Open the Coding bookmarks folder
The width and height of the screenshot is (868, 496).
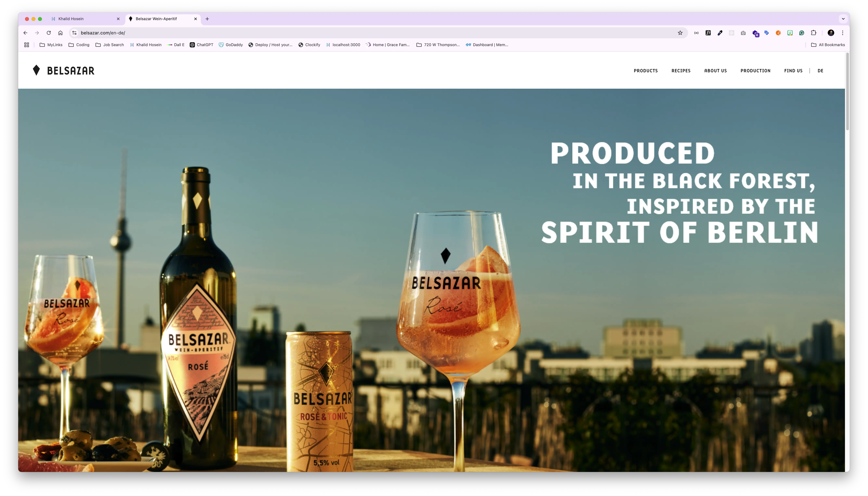(x=79, y=45)
